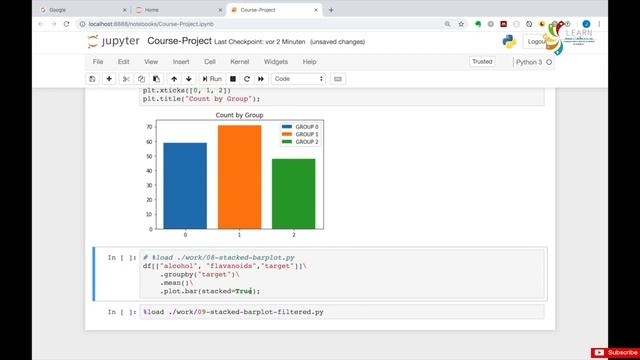Paste cells below using the toolbar icon
Screen dimensions: 640x360
(x=156, y=79)
